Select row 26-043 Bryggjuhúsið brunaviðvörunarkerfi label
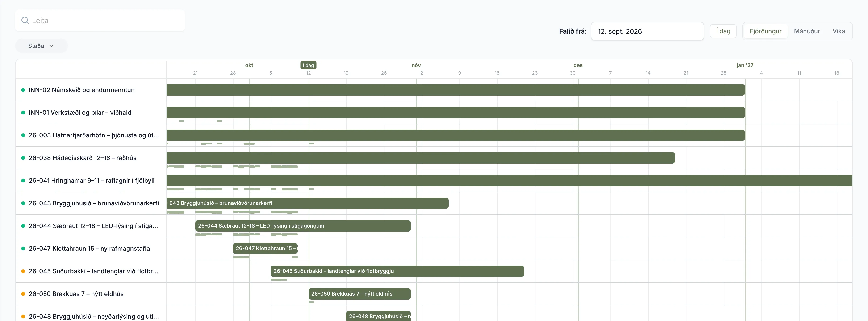This screenshot has height=321, width=868. (x=94, y=203)
